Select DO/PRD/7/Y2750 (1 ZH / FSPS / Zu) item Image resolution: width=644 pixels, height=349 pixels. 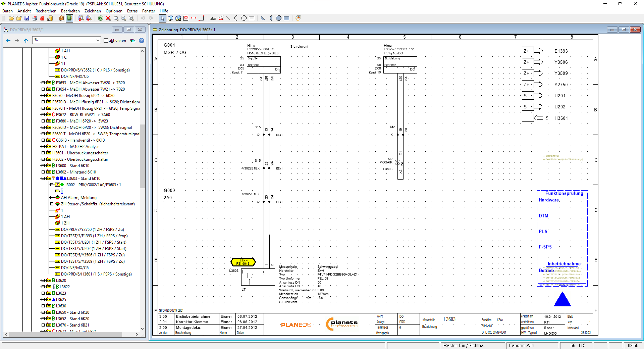93,230
